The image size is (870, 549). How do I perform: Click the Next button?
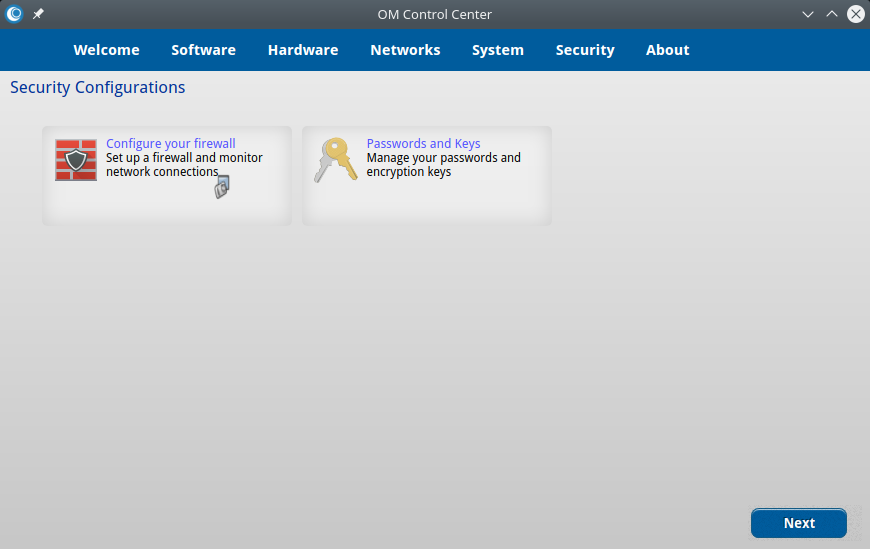799,523
